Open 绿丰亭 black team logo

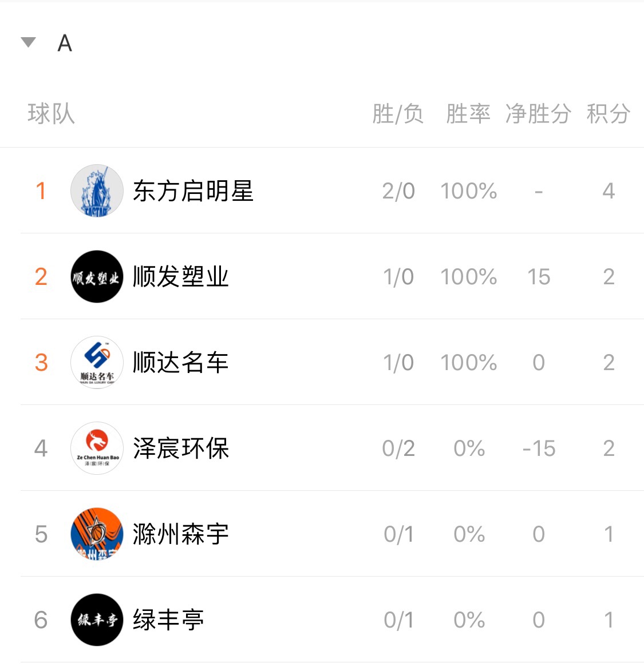(x=97, y=620)
